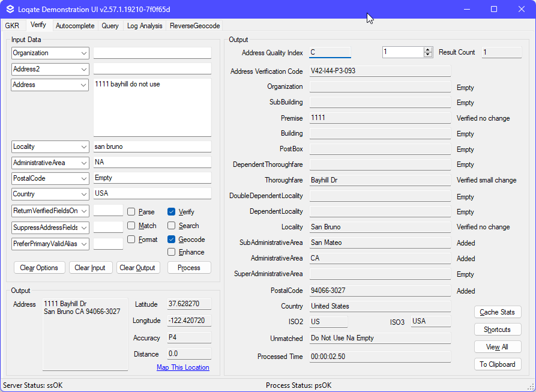
Task: Open the ReturnVerifiedFieldsOnly option dropdown
Action: point(83,211)
